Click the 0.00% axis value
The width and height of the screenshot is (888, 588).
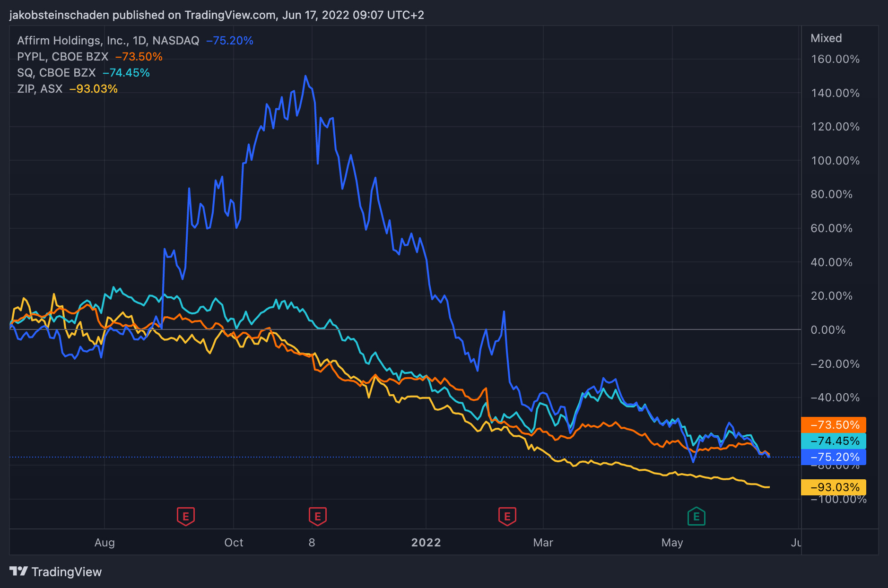pos(828,330)
